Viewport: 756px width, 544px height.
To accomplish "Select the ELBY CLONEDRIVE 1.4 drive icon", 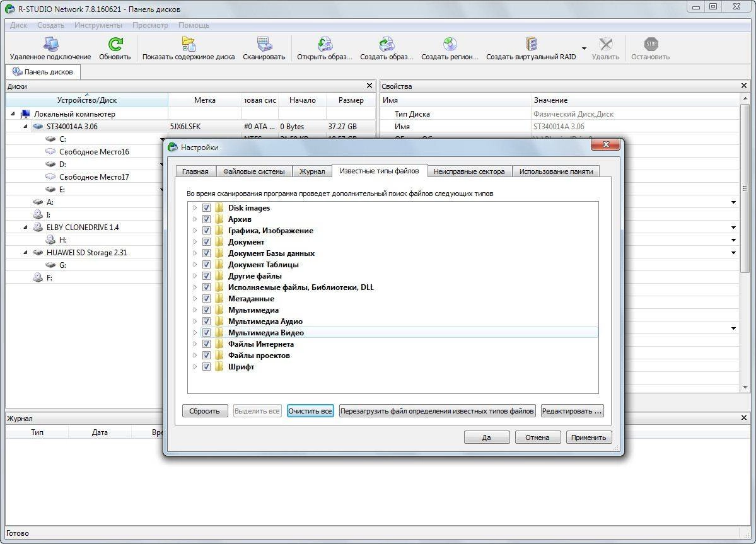I will [x=38, y=227].
